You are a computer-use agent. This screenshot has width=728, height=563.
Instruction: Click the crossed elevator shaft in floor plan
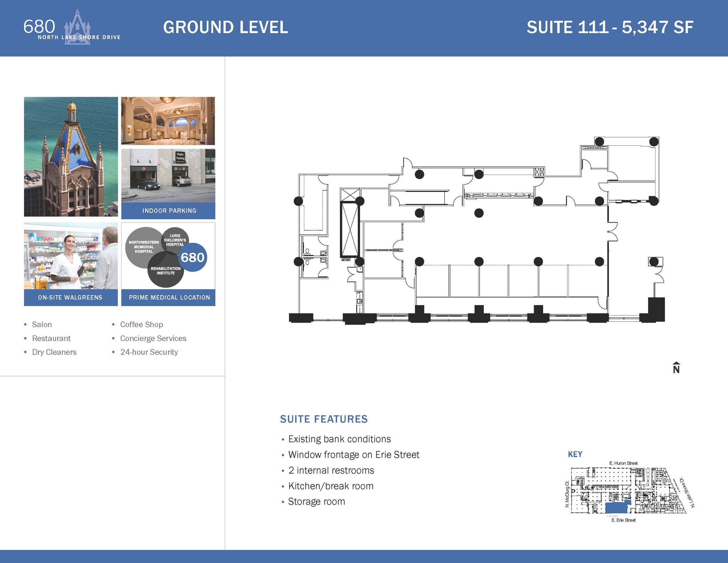350,229
